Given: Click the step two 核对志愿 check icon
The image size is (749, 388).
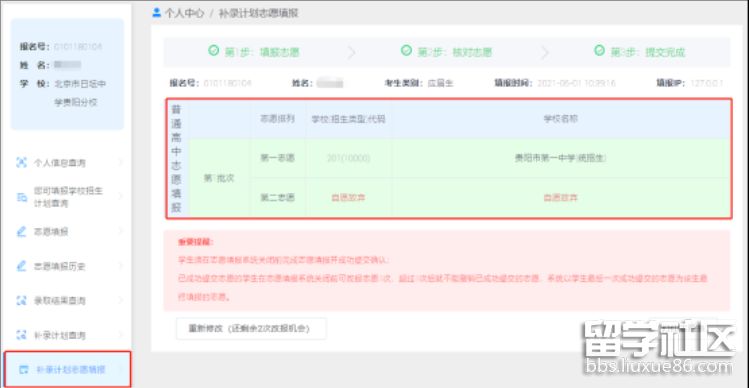Looking at the screenshot, I should point(406,50).
